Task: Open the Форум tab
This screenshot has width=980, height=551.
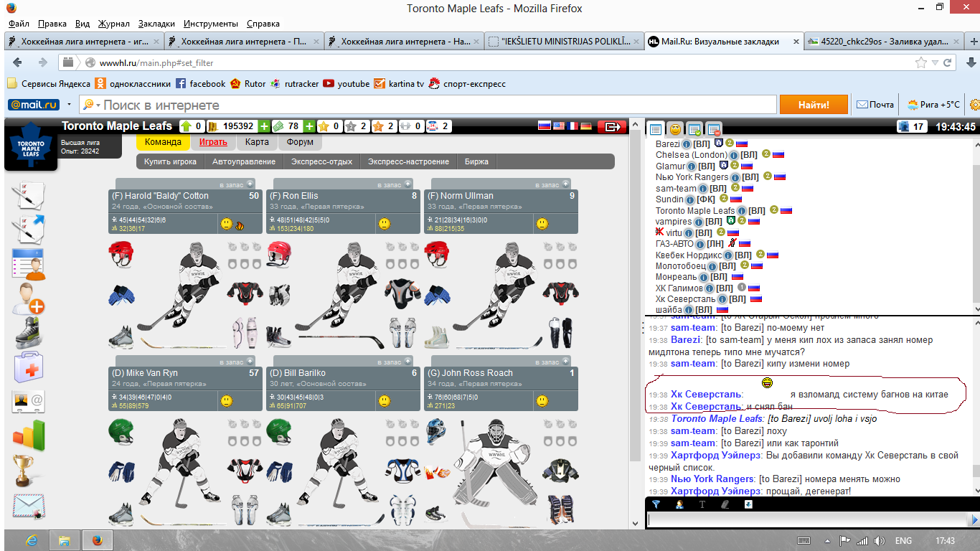Action: coord(300,142)
